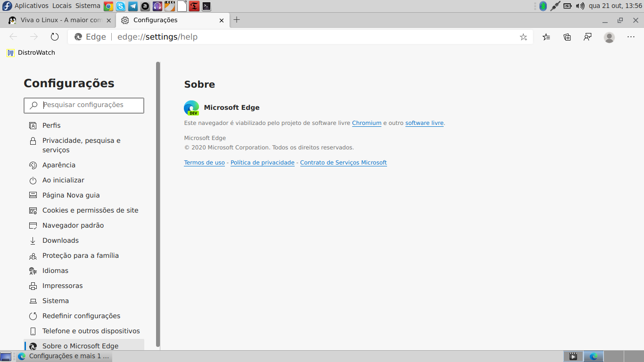Image resolution: width=644 pixels, height=362 pixels.
Task: Launch Telegram from the top panel
Action: 133,6
